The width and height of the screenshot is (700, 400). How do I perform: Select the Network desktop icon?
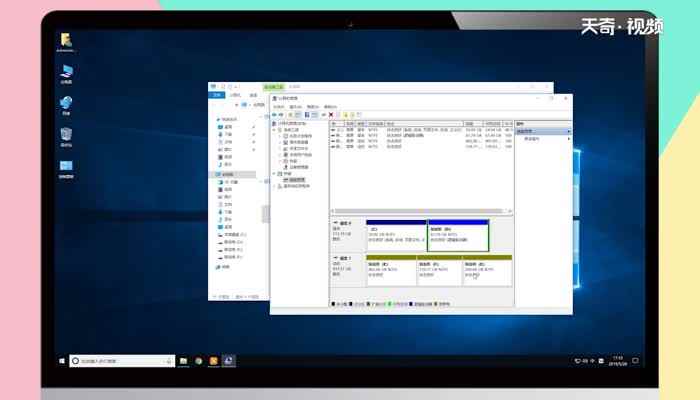coord(66,104)
